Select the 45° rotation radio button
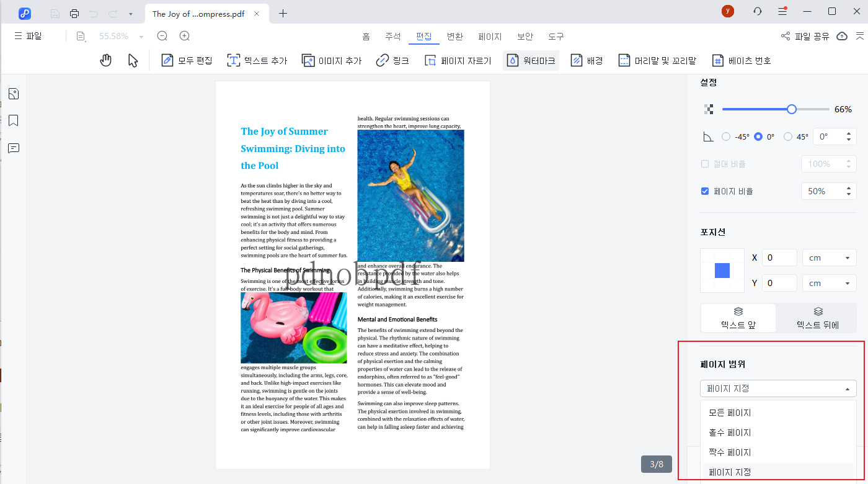 pyautogui.click(x=788, y=137)
